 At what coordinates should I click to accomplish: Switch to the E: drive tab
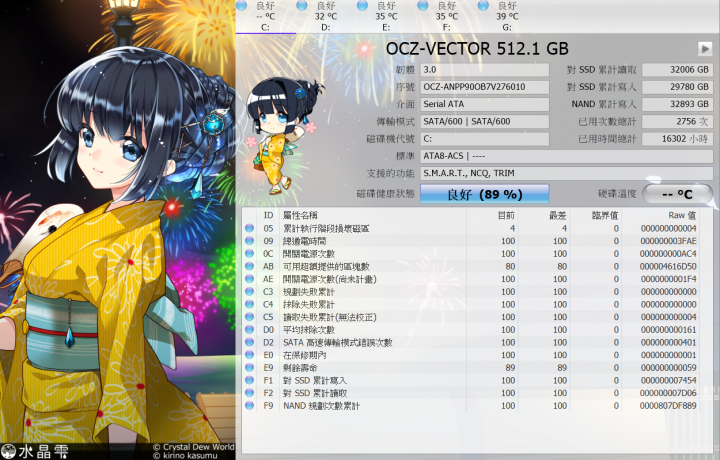[386, 17]
